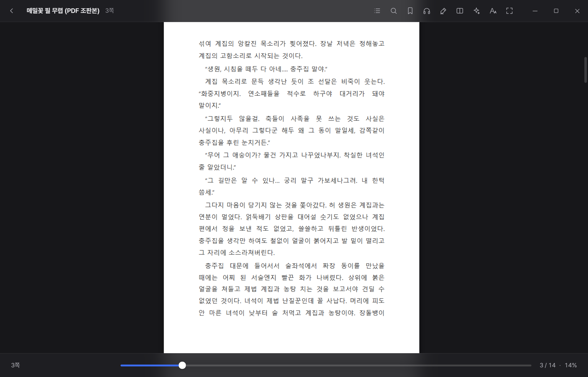The height and width of the screenshot is (377, 588).
Task: Open font size and text settings
Action: pos(493,11)
